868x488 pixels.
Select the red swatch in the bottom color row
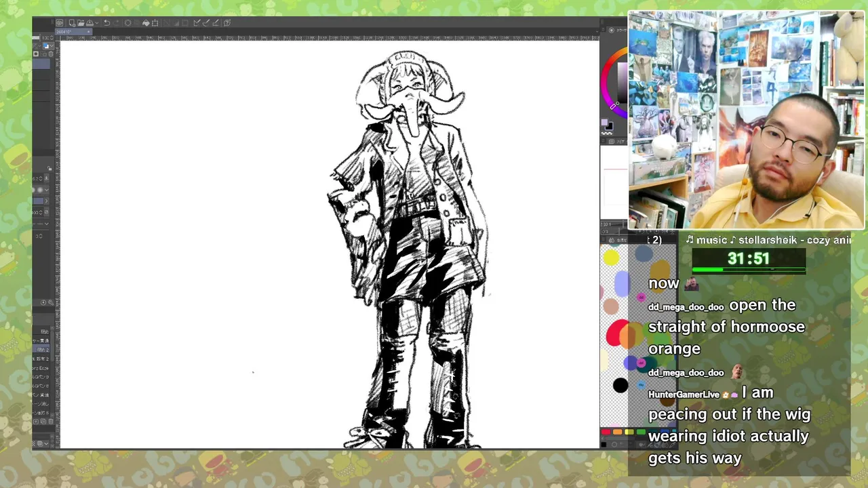[x=606, y=432]
